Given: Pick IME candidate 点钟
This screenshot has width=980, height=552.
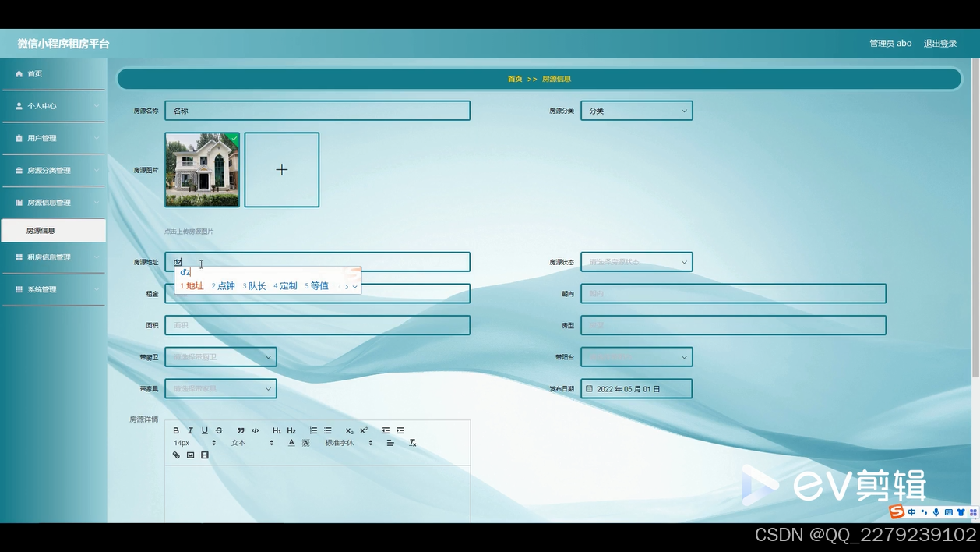Looking at the screenshot, I should coord(223,286).
